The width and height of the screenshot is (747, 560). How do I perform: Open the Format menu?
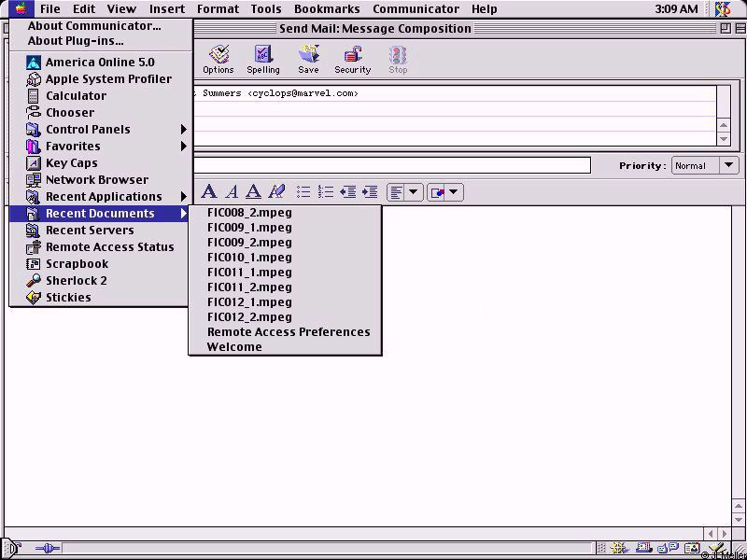pos(218,8)
